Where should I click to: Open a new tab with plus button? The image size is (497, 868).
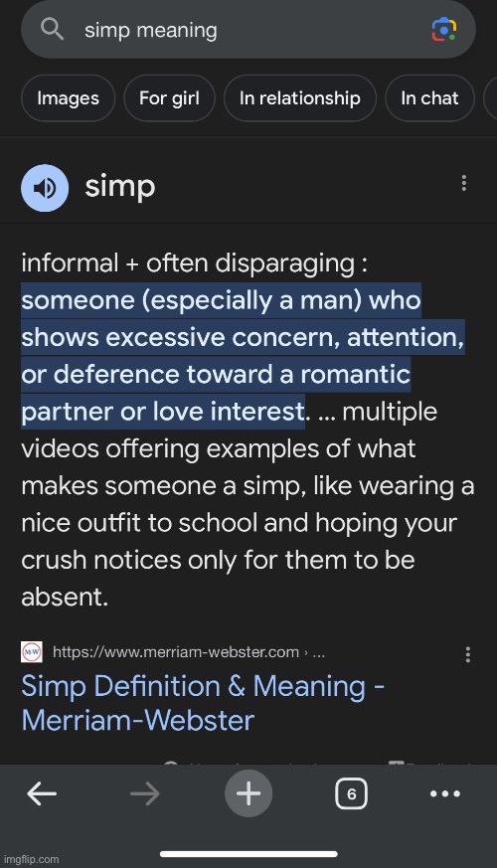(248, 793)
